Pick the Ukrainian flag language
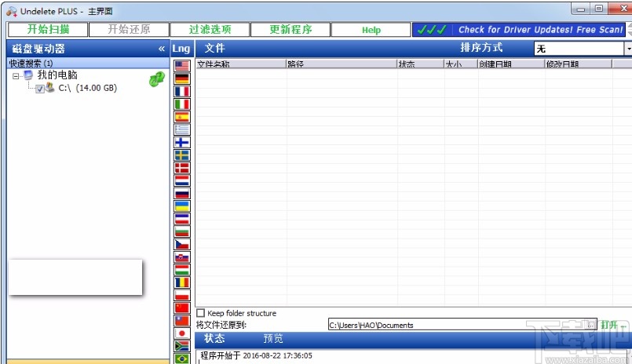632x364 pixels. pos(182,206)
